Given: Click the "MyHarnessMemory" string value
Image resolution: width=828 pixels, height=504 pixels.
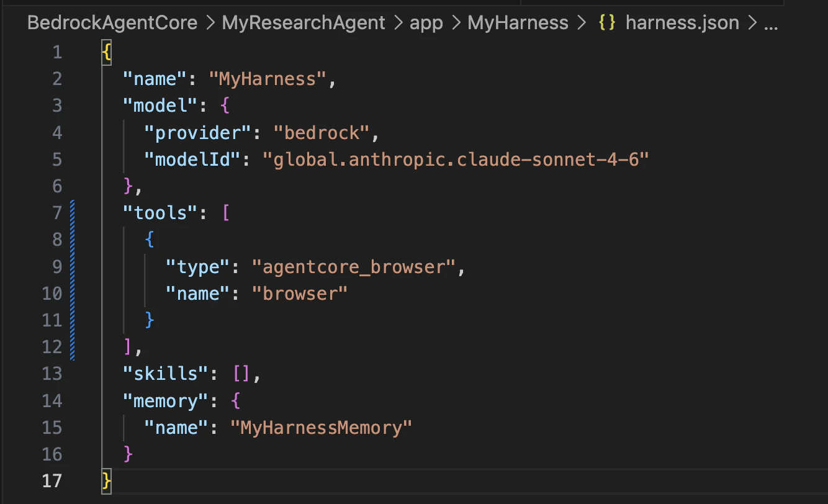Looking at the screenshot, I should (321, 427).
